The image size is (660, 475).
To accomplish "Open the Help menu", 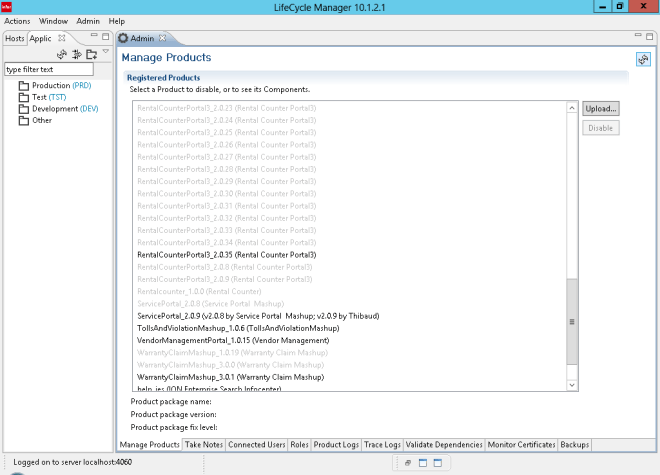I will coord(117,21).
